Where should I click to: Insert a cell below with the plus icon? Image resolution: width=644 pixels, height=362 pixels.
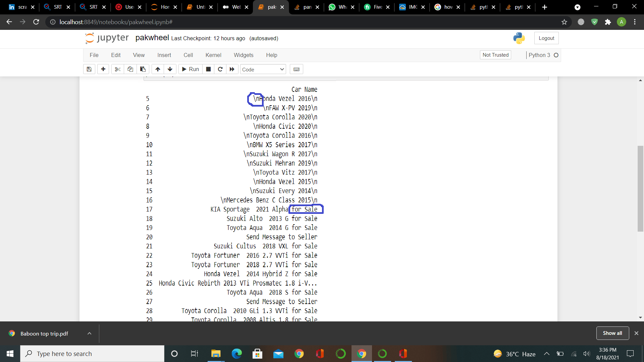pyautogui.click(x=103, y=69)
